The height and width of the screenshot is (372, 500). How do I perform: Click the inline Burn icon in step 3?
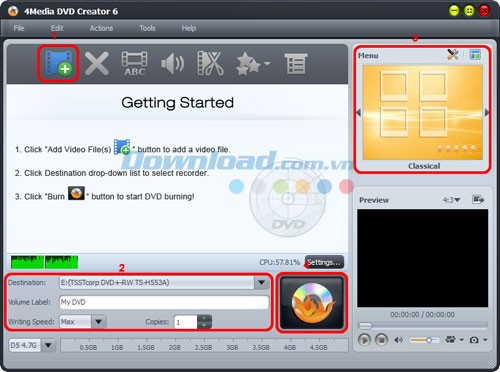76,193
